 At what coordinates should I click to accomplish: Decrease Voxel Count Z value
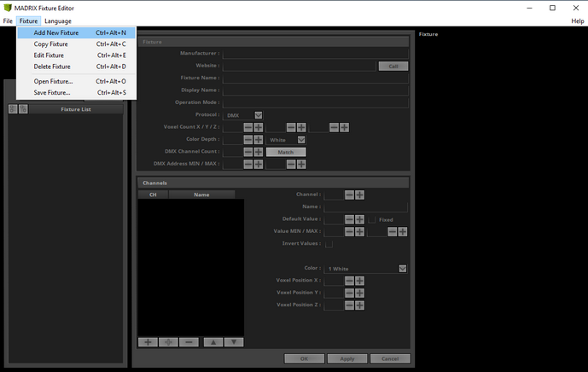pyautogui.click(x=335, y=127)
